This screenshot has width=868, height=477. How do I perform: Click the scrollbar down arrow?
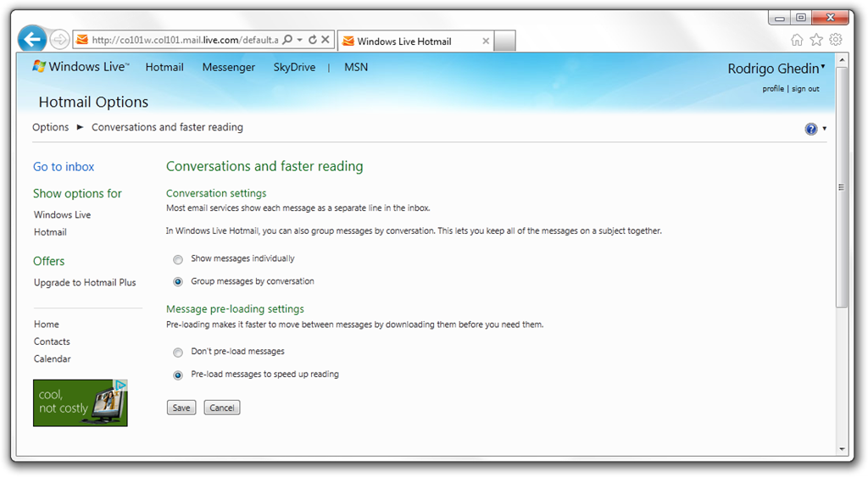coord(842,449)
